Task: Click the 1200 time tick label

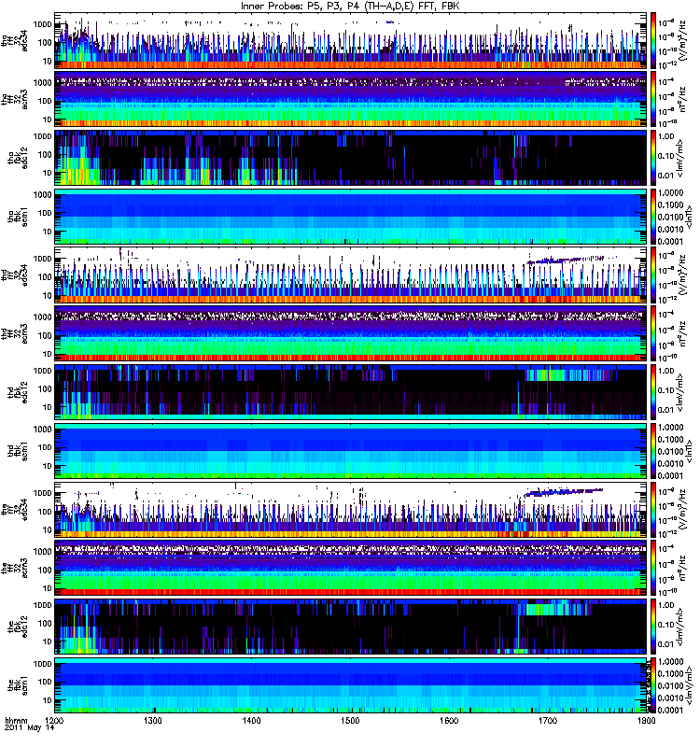Action: pyautogui.click(x=55, y=720)
